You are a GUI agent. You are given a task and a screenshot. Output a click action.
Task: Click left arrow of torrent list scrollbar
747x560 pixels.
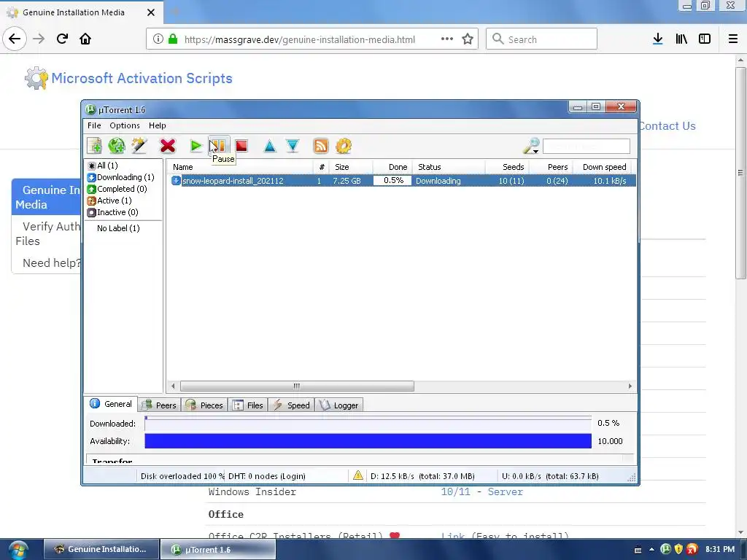(173, 386)
